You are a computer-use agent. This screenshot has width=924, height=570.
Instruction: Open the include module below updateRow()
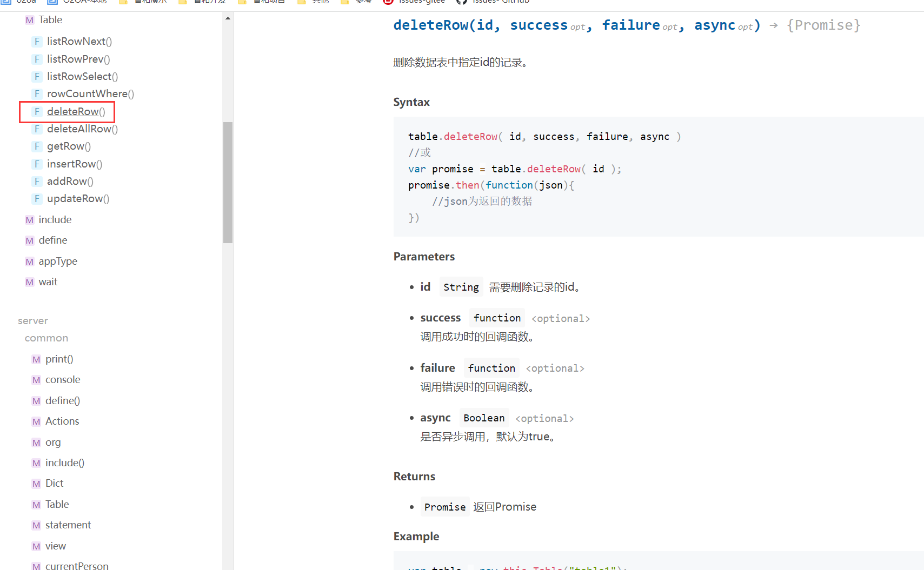[55, 220]
